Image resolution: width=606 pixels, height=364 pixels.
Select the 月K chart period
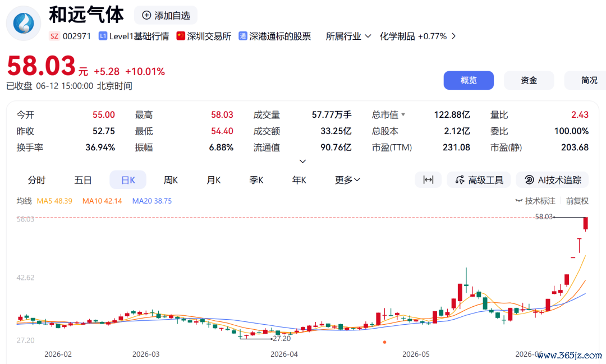(x=213, y=180)
